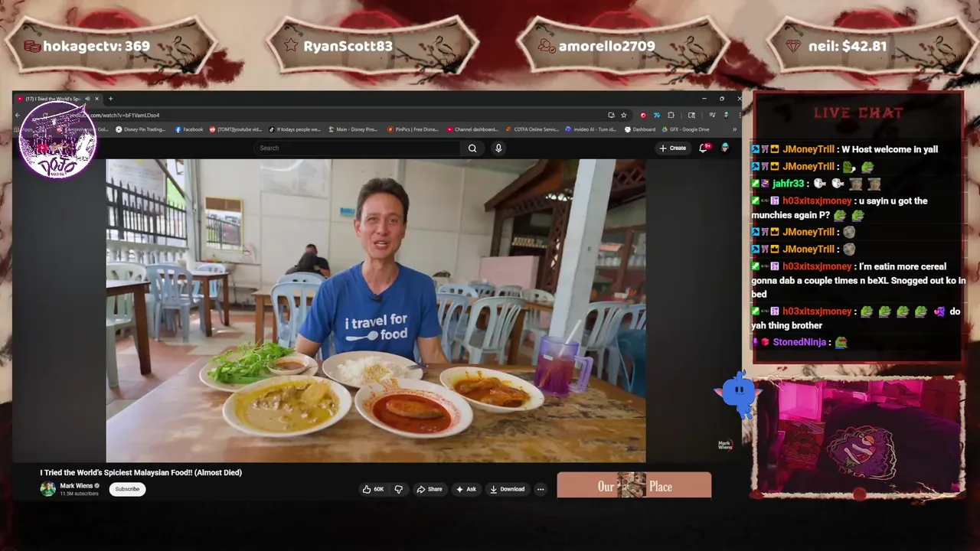The image size is (980, 551).
Task: Open the Disney Pin Trading bookmark
Action: coord(141,129)
